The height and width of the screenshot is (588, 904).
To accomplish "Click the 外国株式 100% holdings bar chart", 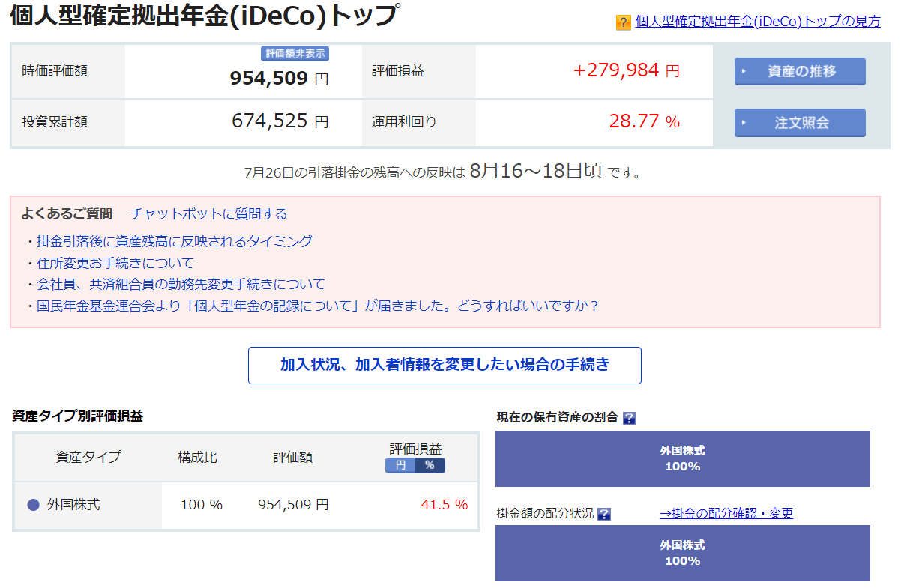I will (x=682, y=458).
